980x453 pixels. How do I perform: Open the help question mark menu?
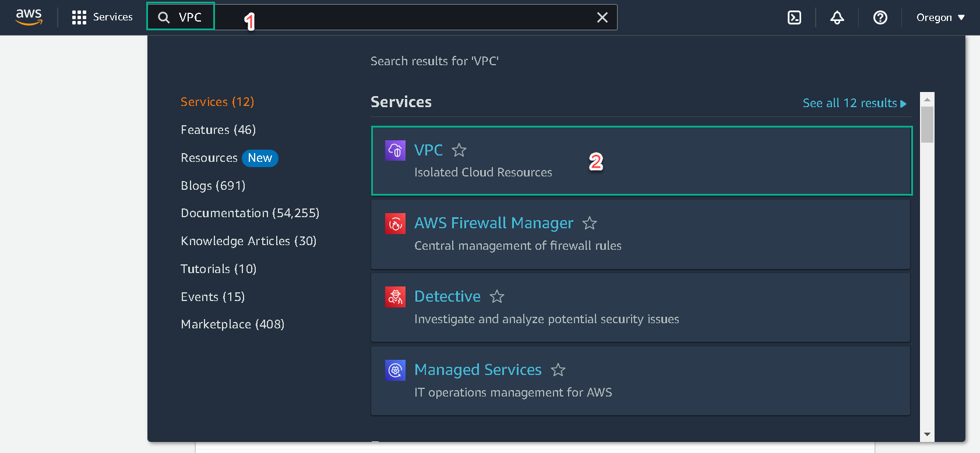click(x=880, y=17)
